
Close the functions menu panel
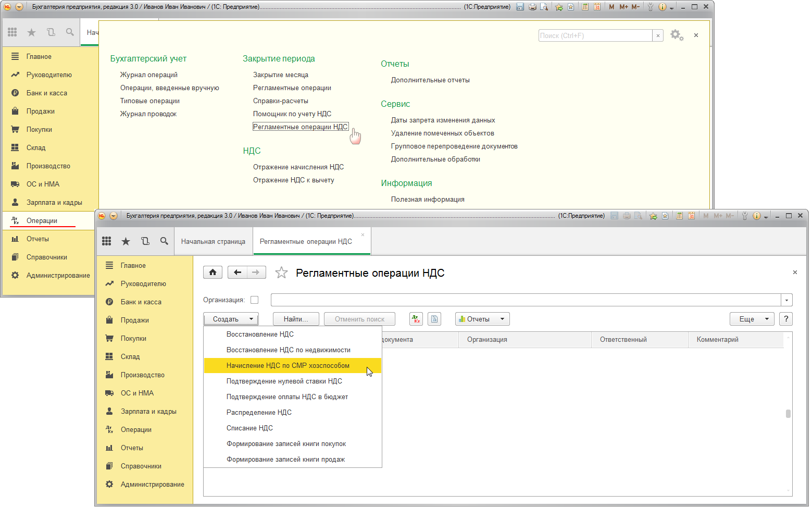point(696,35)
